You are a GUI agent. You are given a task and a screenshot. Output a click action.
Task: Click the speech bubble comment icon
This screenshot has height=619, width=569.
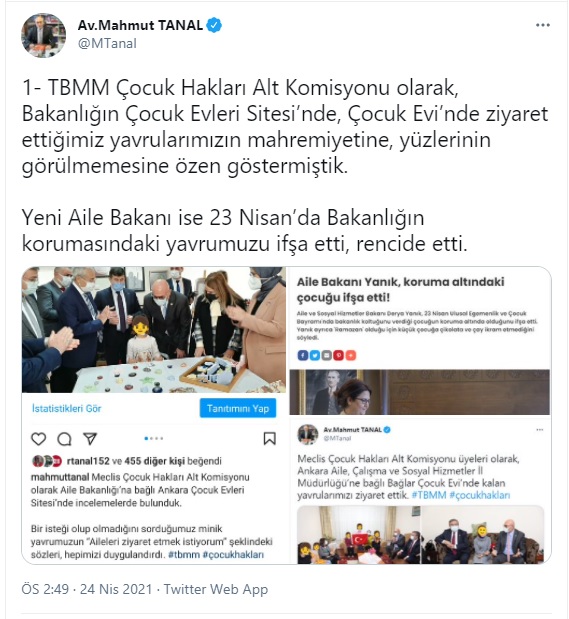tap(64, 439)
